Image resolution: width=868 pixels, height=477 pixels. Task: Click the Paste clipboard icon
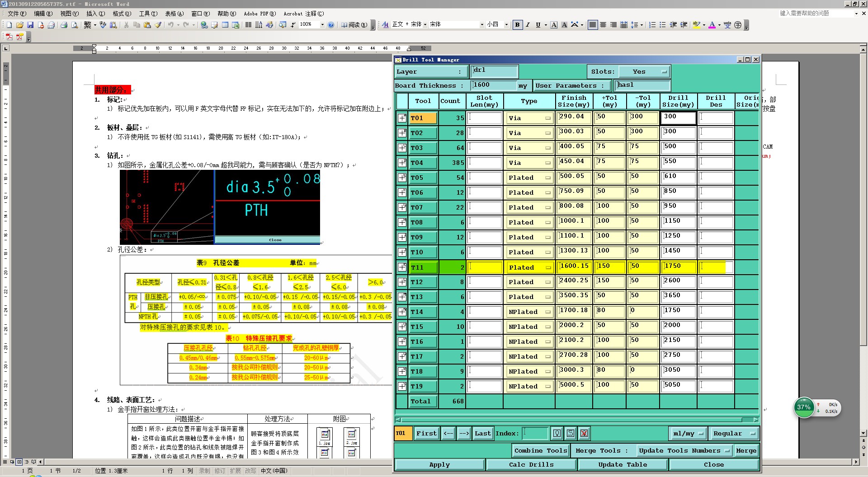coord(147,25)
